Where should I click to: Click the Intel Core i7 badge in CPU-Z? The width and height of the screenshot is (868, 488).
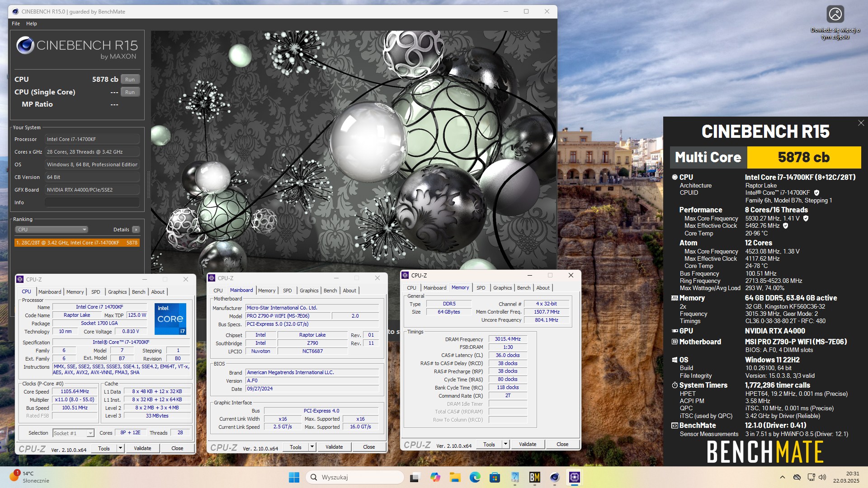170,319
